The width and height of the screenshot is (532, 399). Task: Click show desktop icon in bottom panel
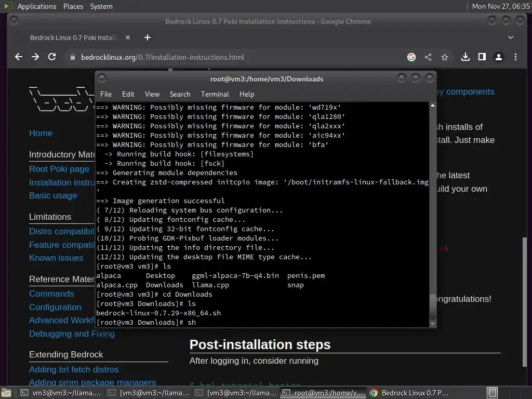click(x=6, y=393)
